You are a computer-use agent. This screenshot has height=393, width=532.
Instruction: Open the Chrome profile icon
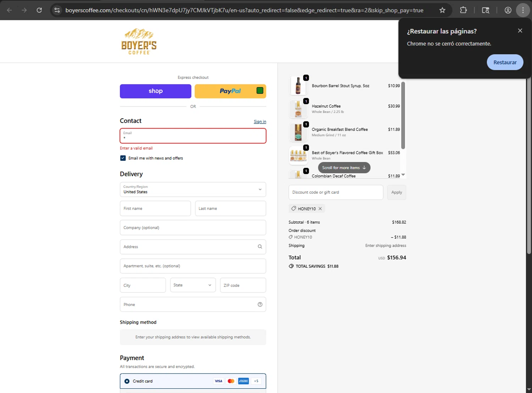tap(508, 10)
